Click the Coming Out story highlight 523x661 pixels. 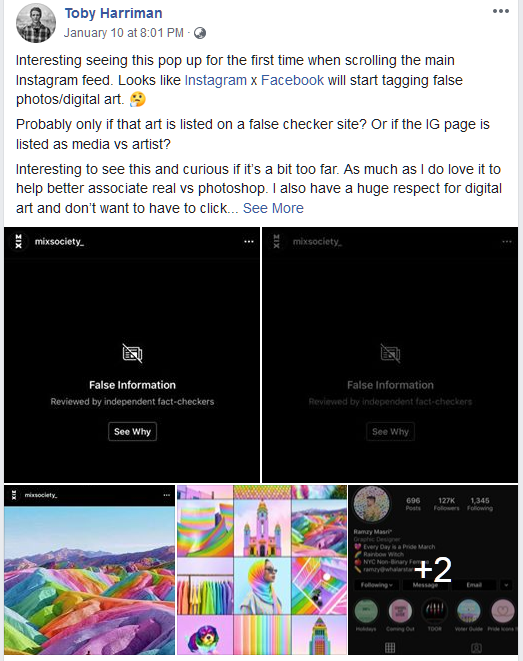coord(400,615)
